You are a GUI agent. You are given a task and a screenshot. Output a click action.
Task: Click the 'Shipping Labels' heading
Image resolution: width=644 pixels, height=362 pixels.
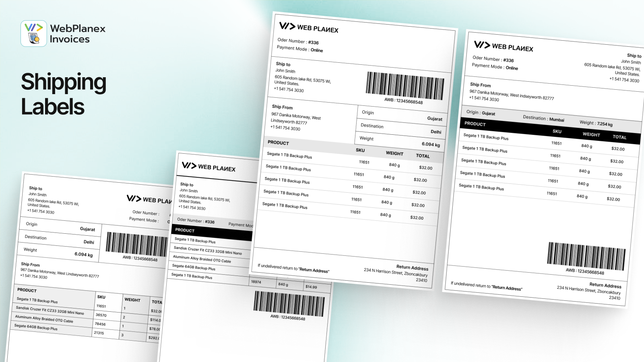tap(64, 94)
